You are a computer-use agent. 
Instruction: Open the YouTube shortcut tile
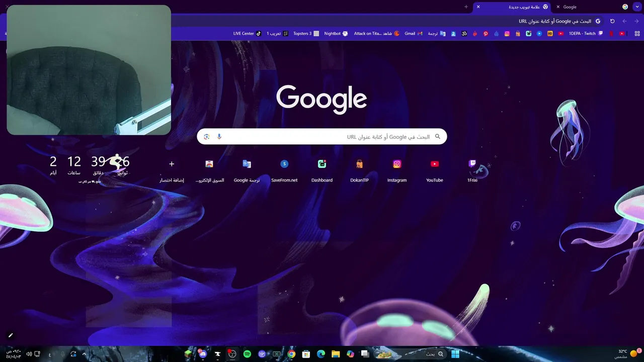pos(435,170)
